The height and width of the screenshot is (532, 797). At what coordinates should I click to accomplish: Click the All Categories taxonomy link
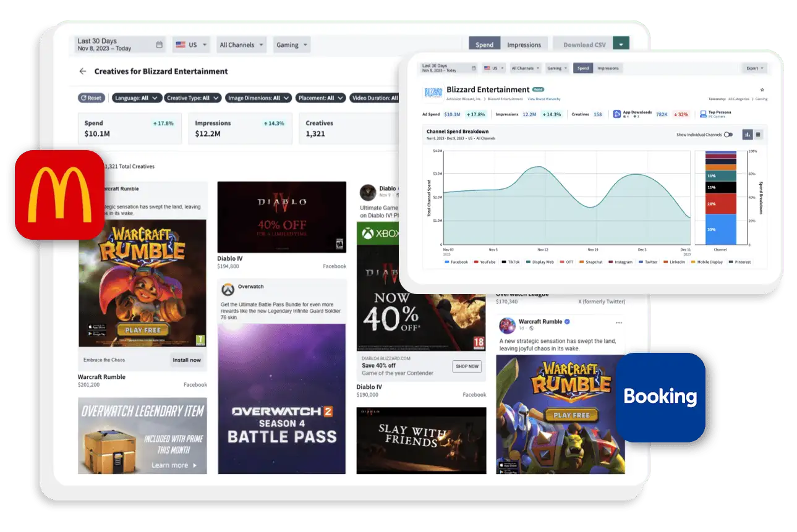[739, 99]
